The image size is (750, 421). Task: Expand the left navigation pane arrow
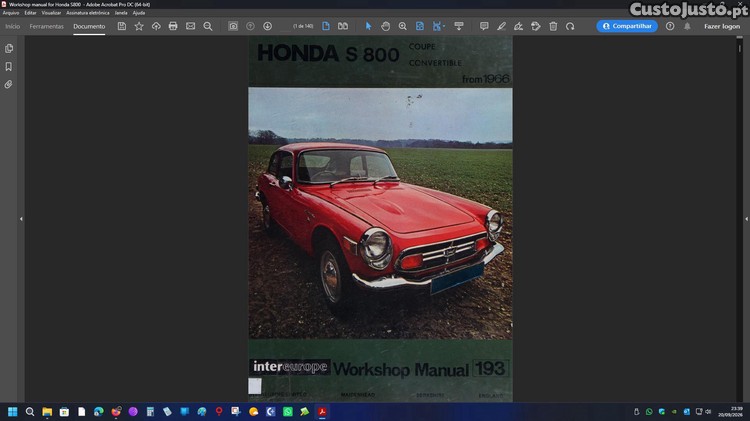(21, 219)
